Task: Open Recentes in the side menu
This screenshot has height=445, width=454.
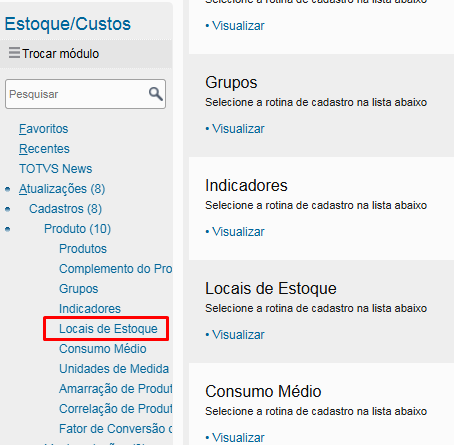Action: [44, 149]
